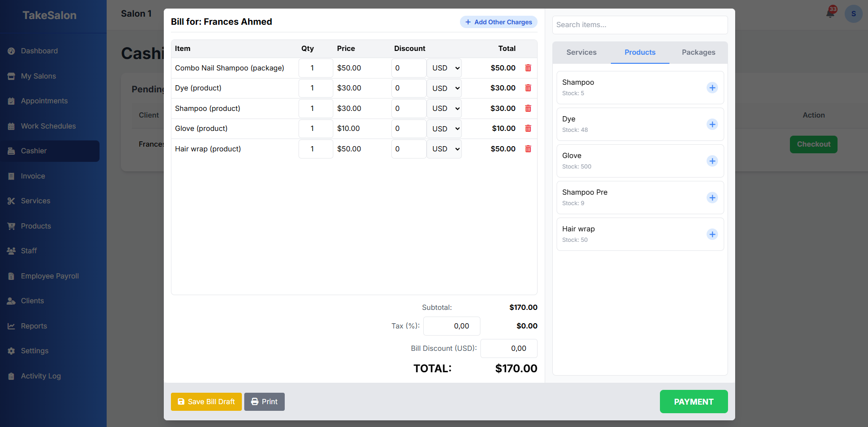This screenshot has height=427, width=868.
Task: Delete the Shampoo product line item
Action: [x=528, y=109]
